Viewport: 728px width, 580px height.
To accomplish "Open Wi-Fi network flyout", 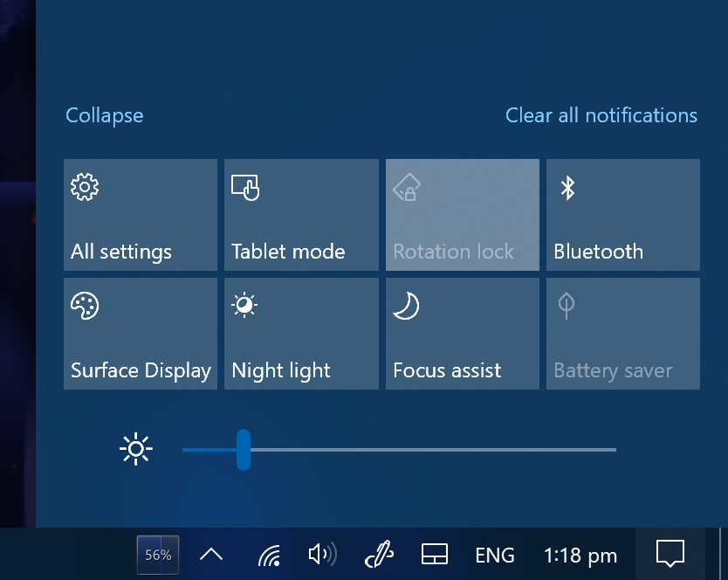I will coord(270,555).
